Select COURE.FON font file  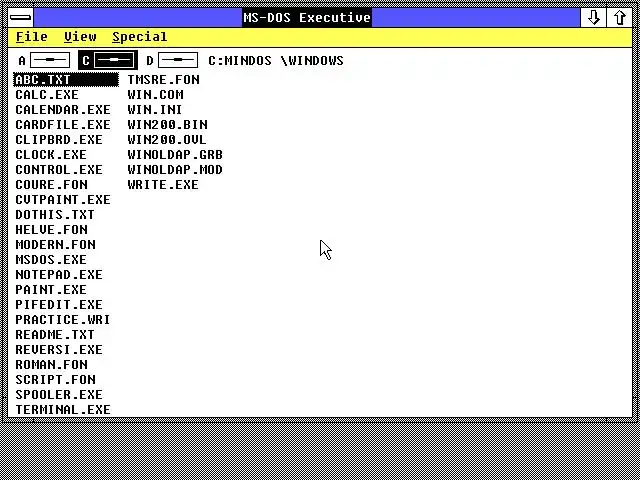click(x=51, y=184)
